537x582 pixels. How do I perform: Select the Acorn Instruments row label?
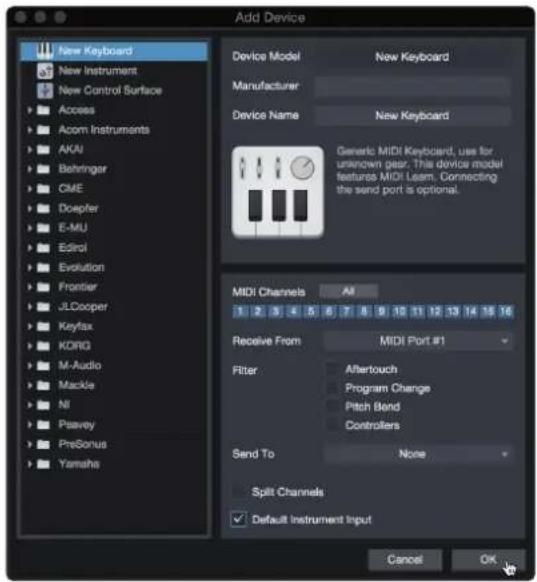click(104, 130)
